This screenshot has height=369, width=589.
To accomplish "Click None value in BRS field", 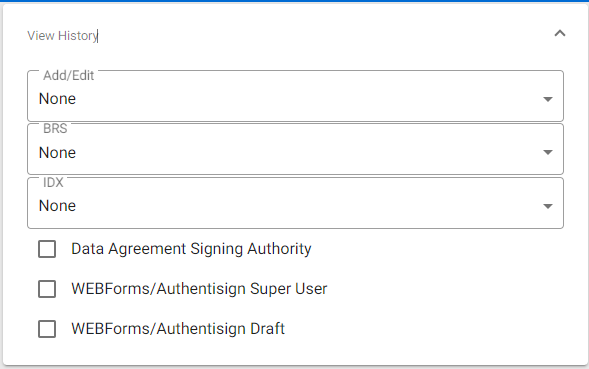I will point(57,153).
